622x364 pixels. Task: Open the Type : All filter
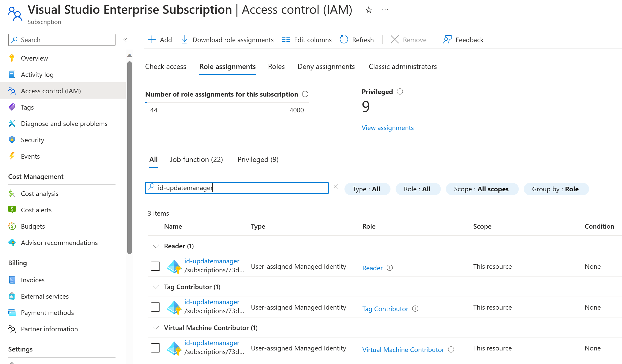coord(367,189)
